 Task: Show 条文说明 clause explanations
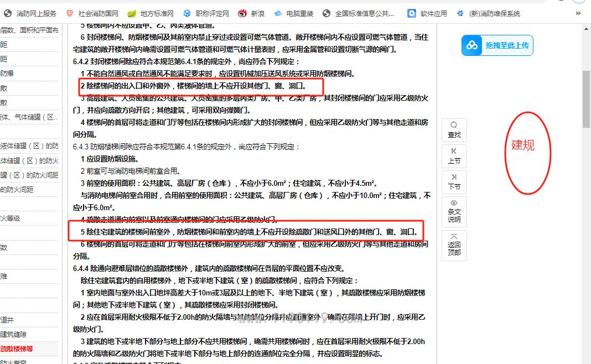(x=454, y=211)
